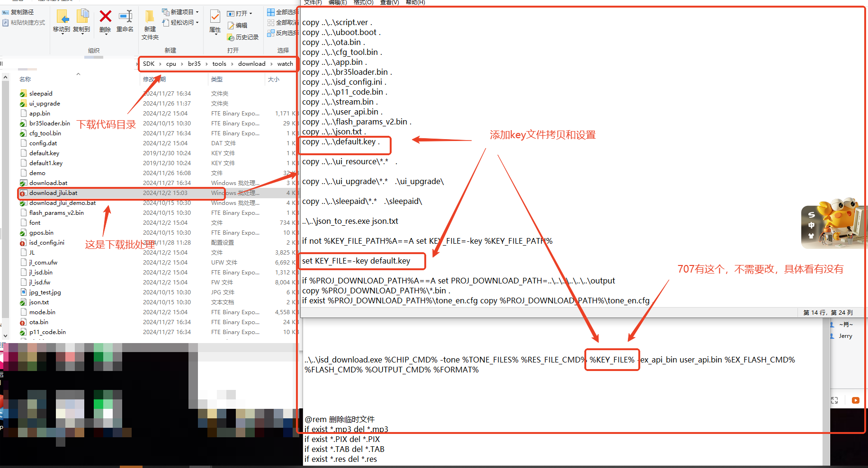The height and width of the screenshot is (468, 868).
Task: Expand the New item (新建项目) dropdown
Action: (x=197, y=12)
